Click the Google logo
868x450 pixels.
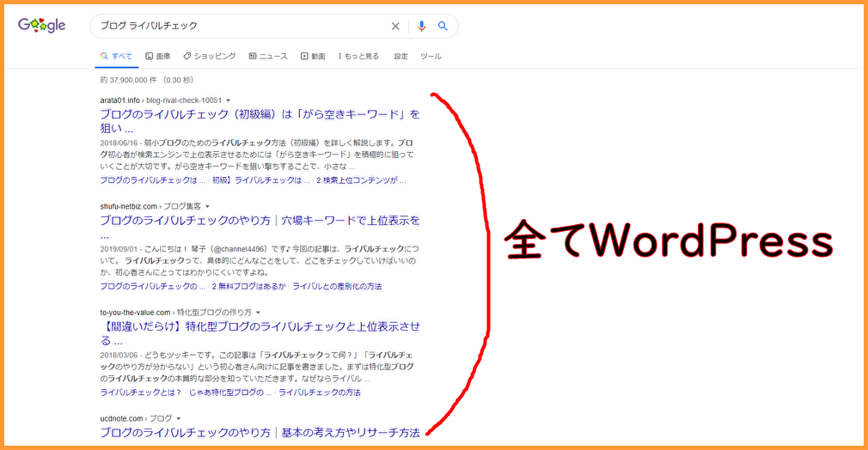coord(41,26)
